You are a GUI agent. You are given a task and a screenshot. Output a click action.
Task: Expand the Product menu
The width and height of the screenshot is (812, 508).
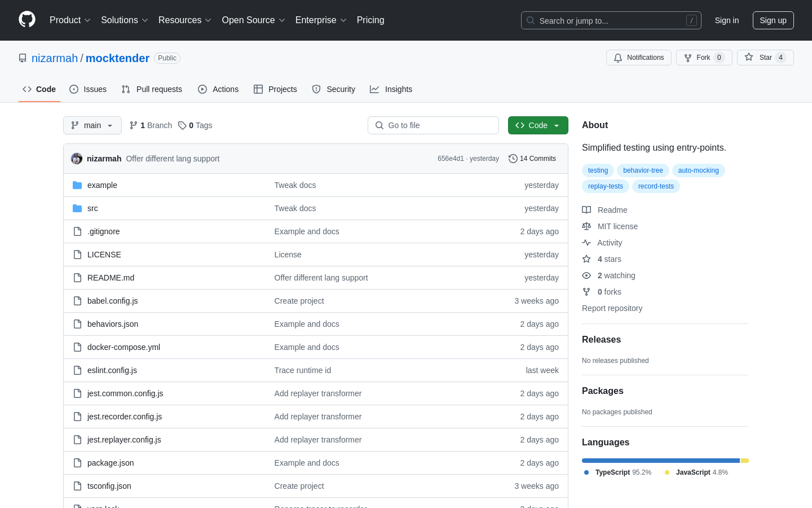70,20
